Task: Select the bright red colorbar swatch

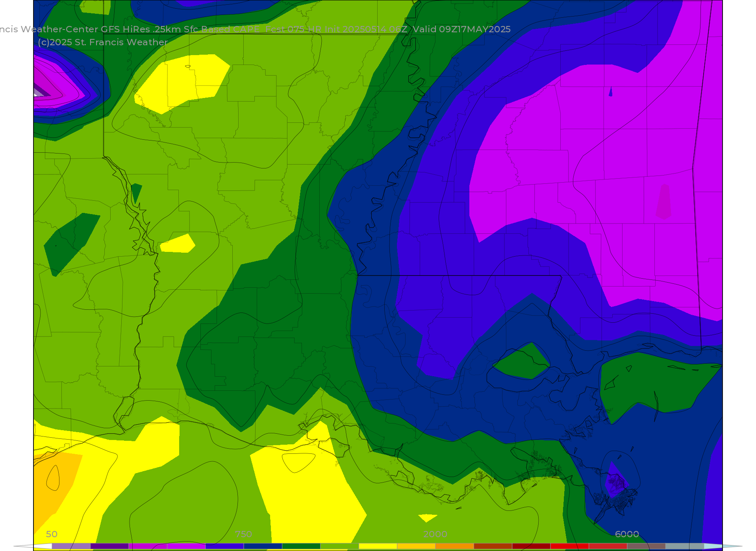Action: tap(570, 546)
